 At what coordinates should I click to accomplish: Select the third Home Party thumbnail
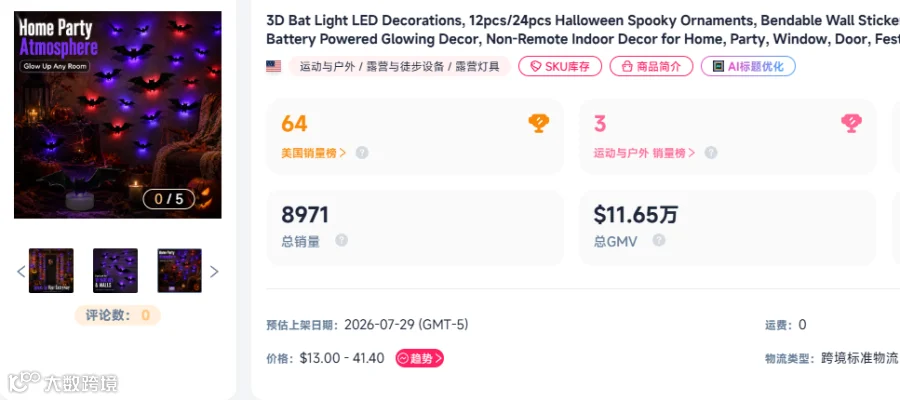click(180, 270)
